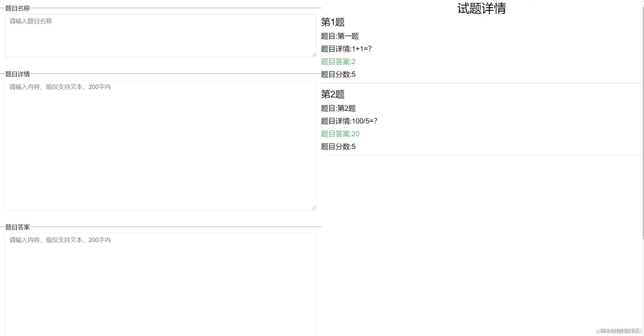Screen dimensions: 644x336
Task: Select the 第1题 heading
Action: 332,22
